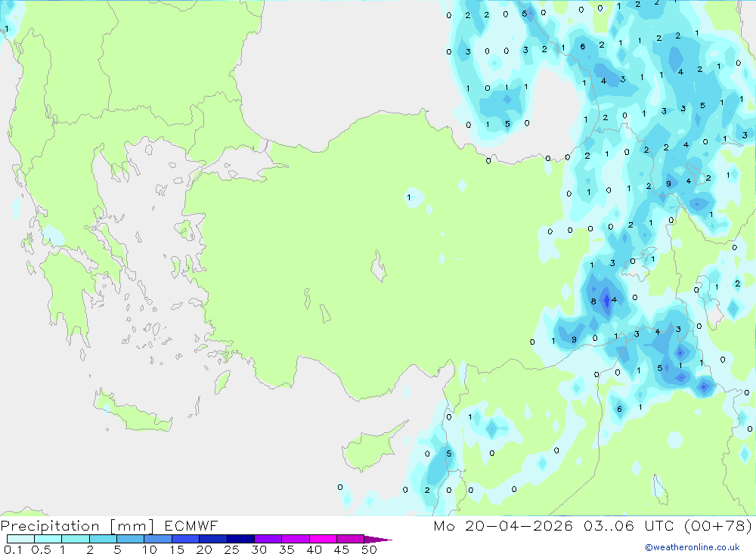
Task: Click the 0.5–1 mm legend color swatch
Action: pos(48,539)
